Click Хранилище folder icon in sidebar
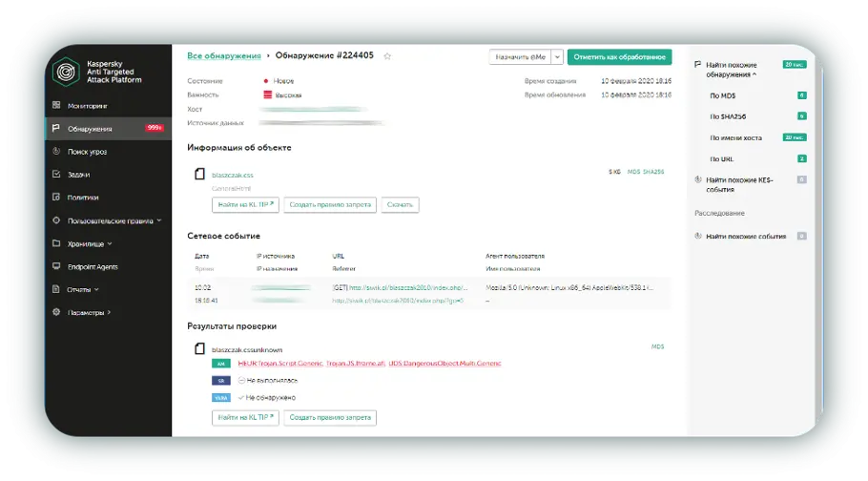Screen dimensions: 868x481 [x=56, y=243]
